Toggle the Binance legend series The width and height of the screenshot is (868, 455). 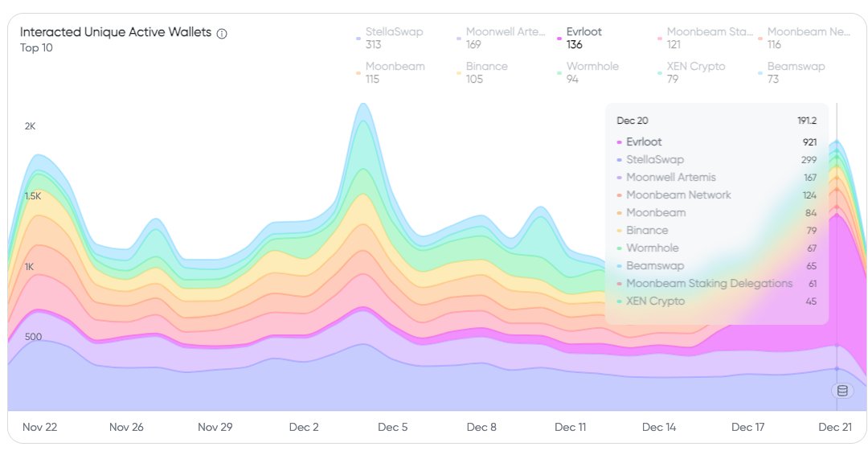(482, 72)
